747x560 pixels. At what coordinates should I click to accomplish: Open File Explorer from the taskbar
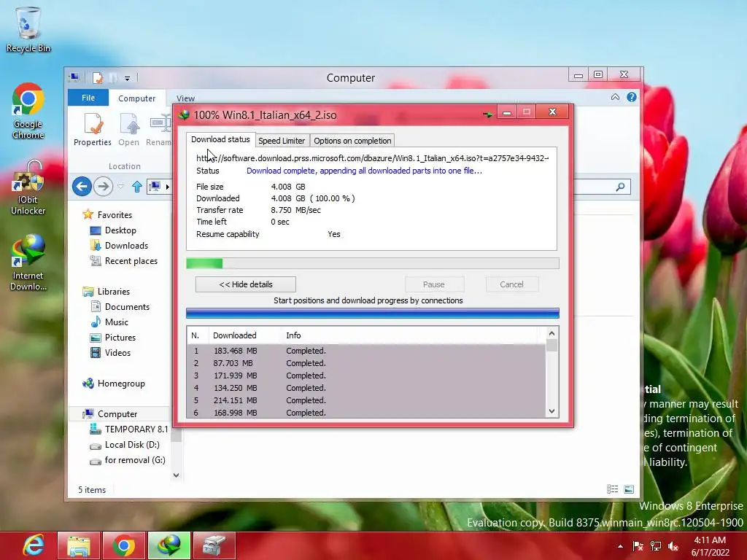click(79, 545)
